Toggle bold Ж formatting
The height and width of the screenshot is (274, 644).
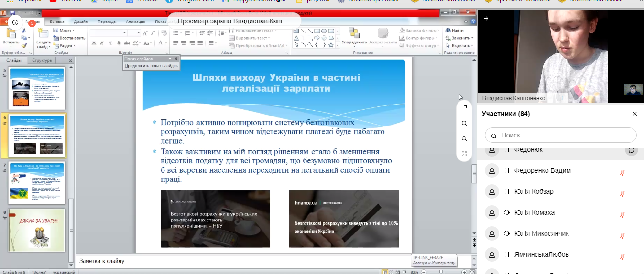(94, 43)
